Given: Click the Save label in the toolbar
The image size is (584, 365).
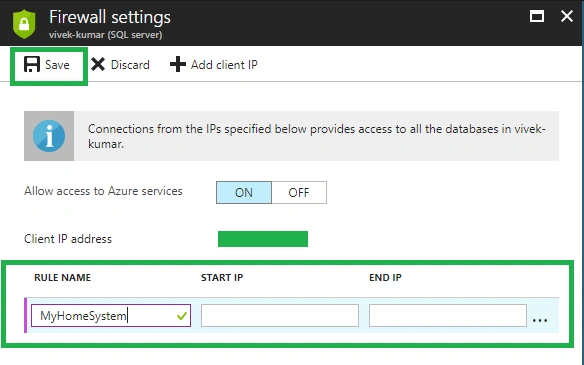Looking at the screenshot, I should coord(57,65).
